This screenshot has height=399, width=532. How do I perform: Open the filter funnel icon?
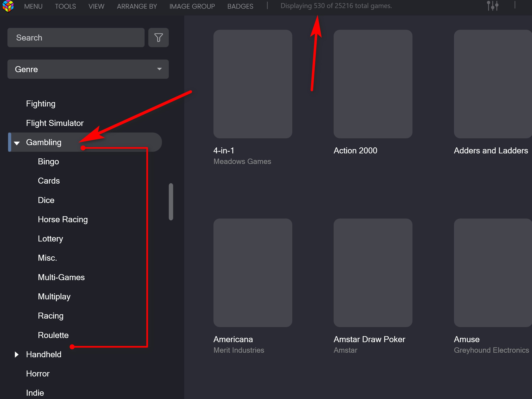pyautogui.click(x=158, y=37)
